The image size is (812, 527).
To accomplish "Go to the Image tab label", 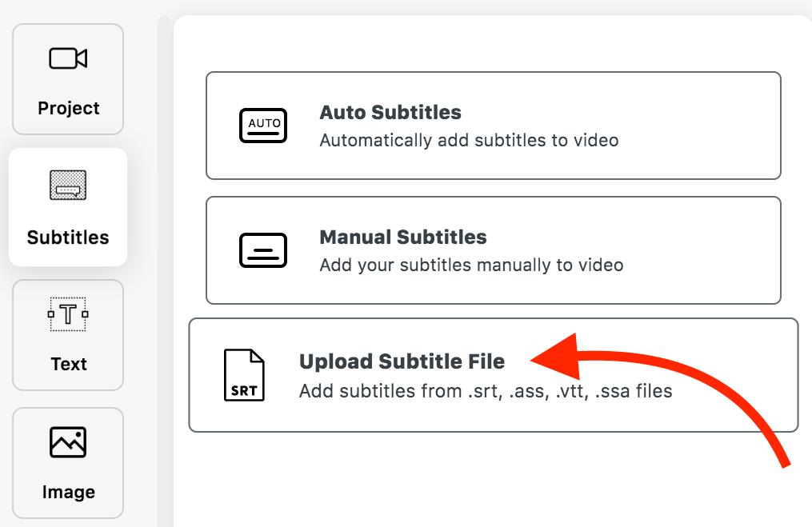I will (68, 492).
